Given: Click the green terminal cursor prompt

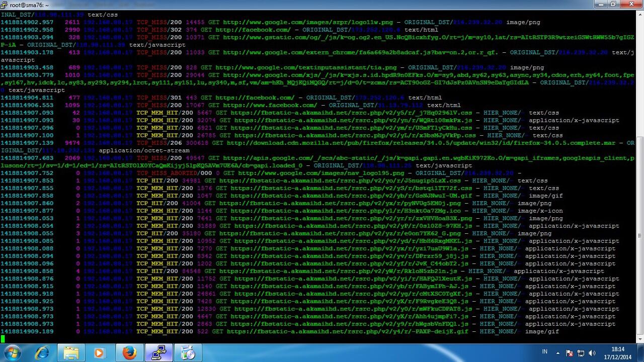Looking at the screenshot, I should (3, 339).
